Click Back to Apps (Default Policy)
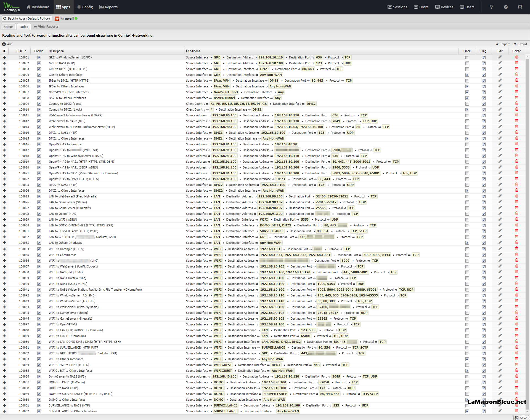This screenshot has width=530, height=420. pos(26,18)
